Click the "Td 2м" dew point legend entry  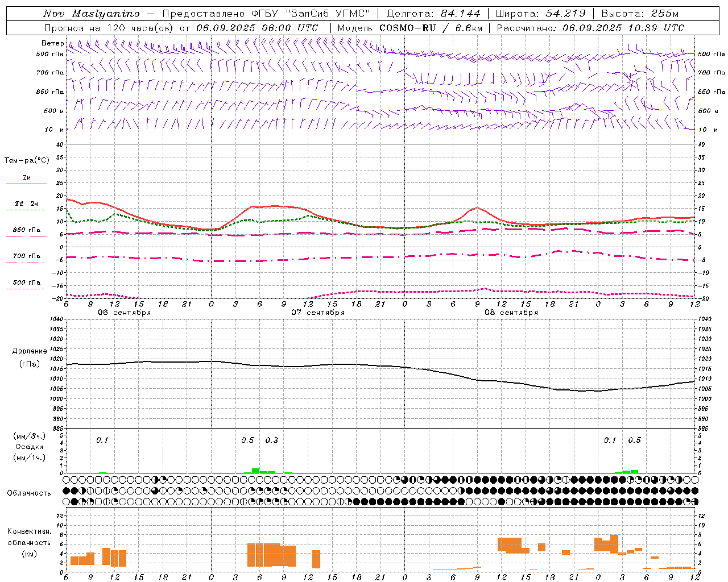[x=26, y=203]
